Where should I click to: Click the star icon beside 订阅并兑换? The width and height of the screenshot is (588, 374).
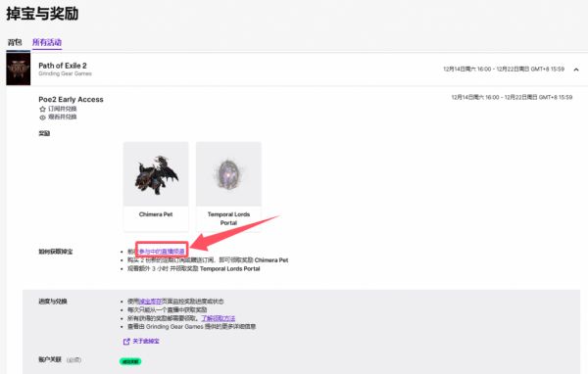click(42, 109)
